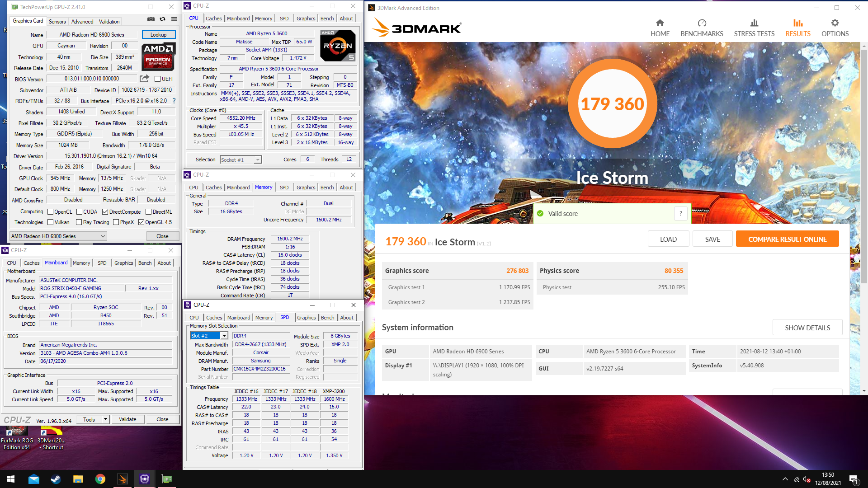Open Results in 3DMark navigation
Image resolution: width=868 pixels, height=488 pixels.
click(798, 28)
